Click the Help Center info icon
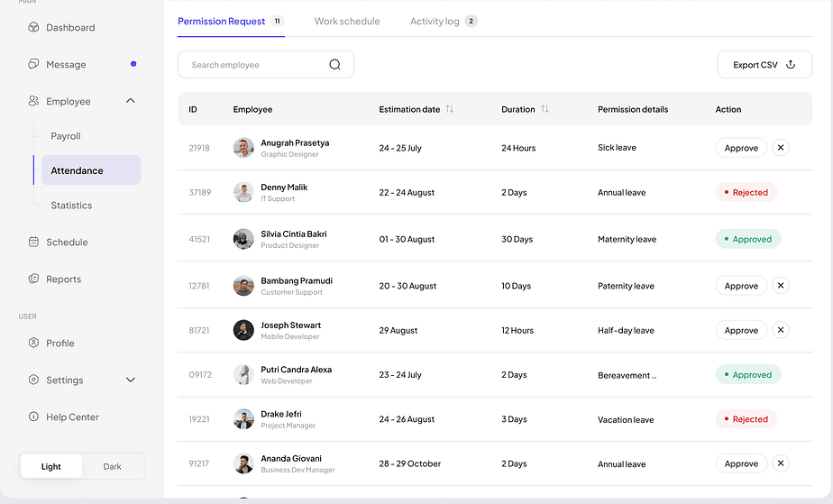 click(33, 417)
